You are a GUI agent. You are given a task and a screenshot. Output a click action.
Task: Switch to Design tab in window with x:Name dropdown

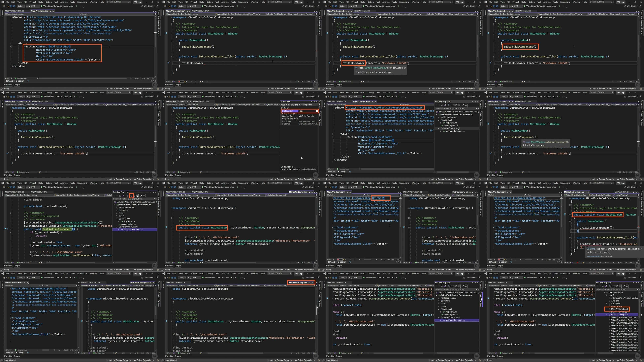pos(342,172)
